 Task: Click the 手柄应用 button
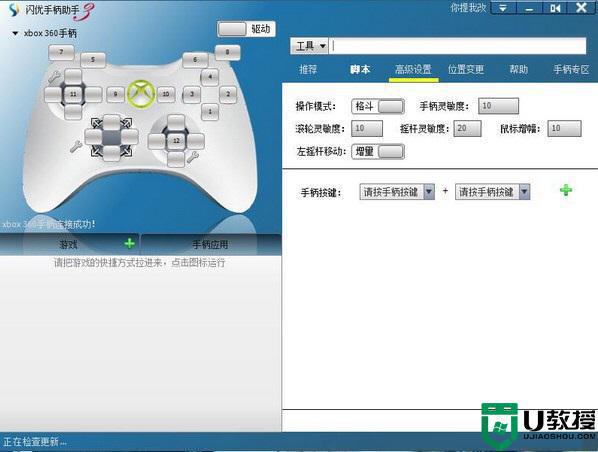point(210,244)
